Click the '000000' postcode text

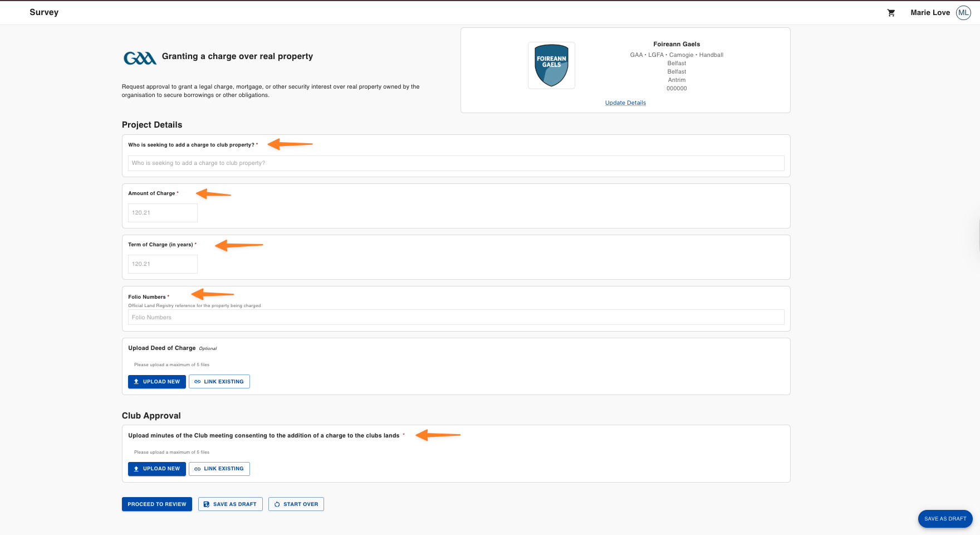point(677,88)
